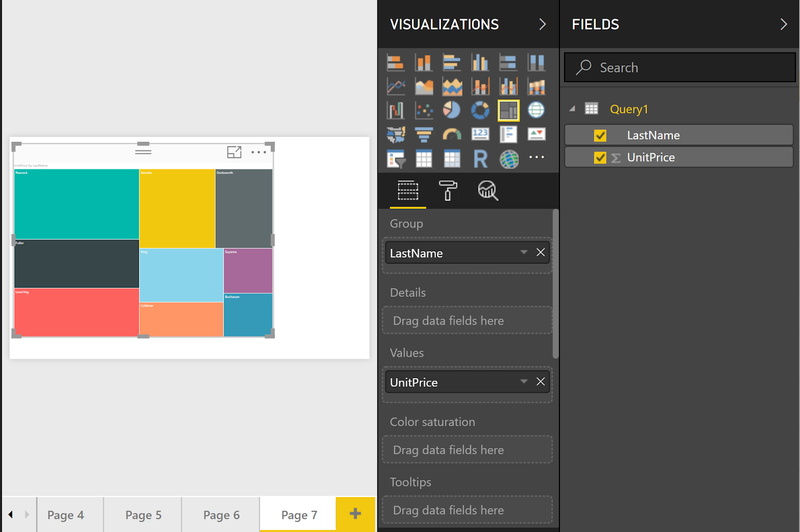Add a new report page
Image resolution: width=800 pixels, height=532 pixels.
(x=355, y=514)
